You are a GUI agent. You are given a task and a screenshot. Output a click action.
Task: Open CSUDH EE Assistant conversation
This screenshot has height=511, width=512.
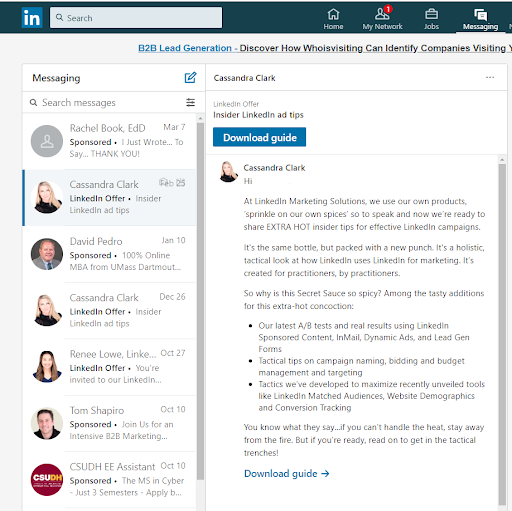pyautogui.click(x=110, y=480)
